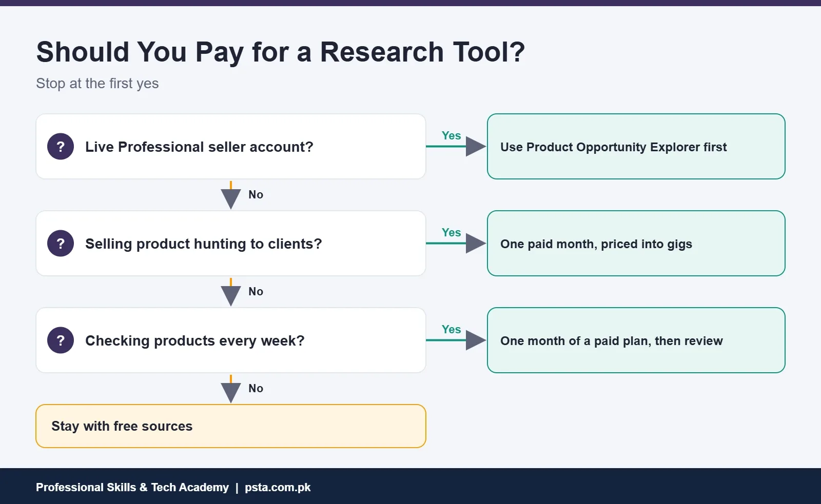Click the 'Stay with free sources' text
Screen dimensions: 821x504
[122, 426]
